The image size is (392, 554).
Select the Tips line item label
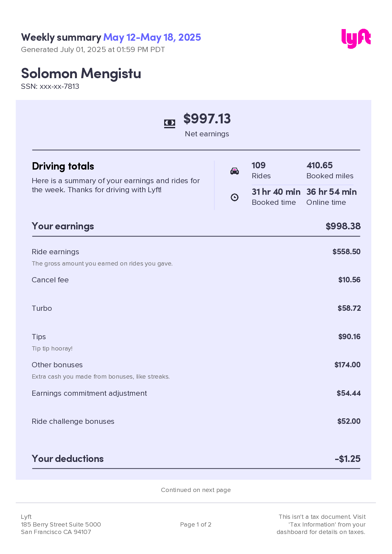click(39, 337)
